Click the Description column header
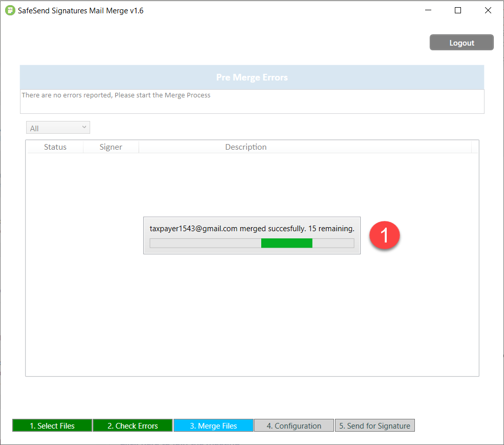 point(246,147)
